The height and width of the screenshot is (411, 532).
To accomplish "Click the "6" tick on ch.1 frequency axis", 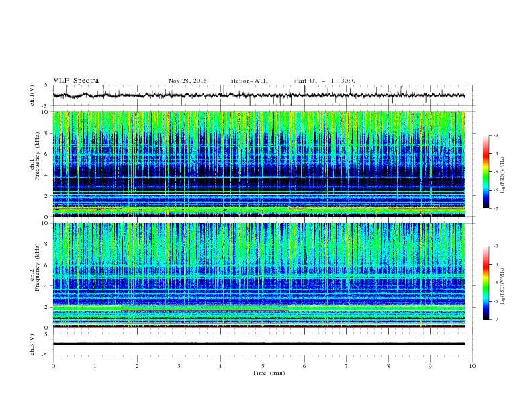I will tap(47, 154).
